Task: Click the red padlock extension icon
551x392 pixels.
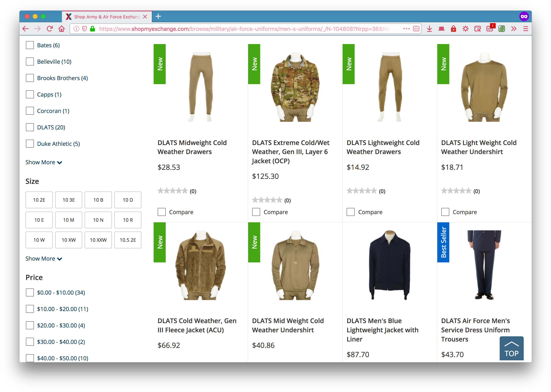Action: coord(453,29)
